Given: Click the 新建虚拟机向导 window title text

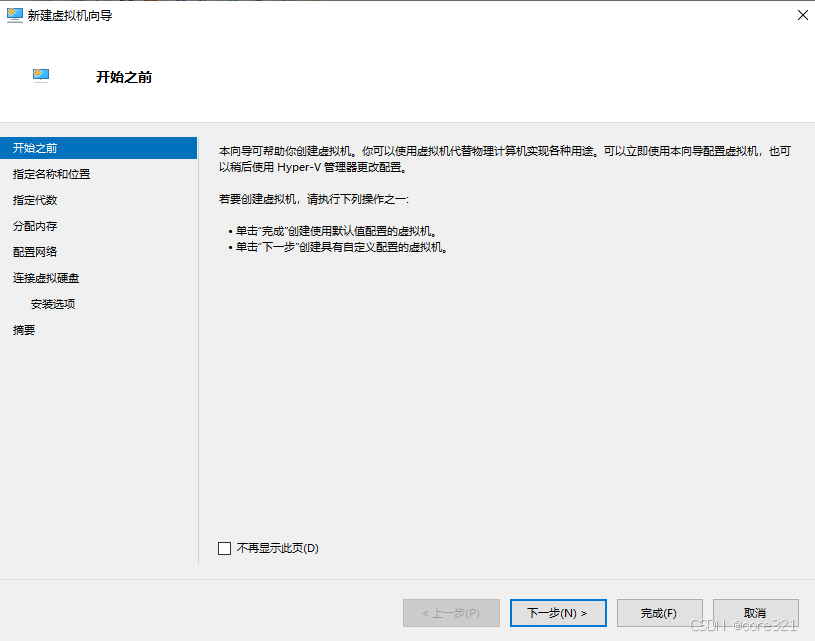Looking at the screenshot, I should pos(70,16).
